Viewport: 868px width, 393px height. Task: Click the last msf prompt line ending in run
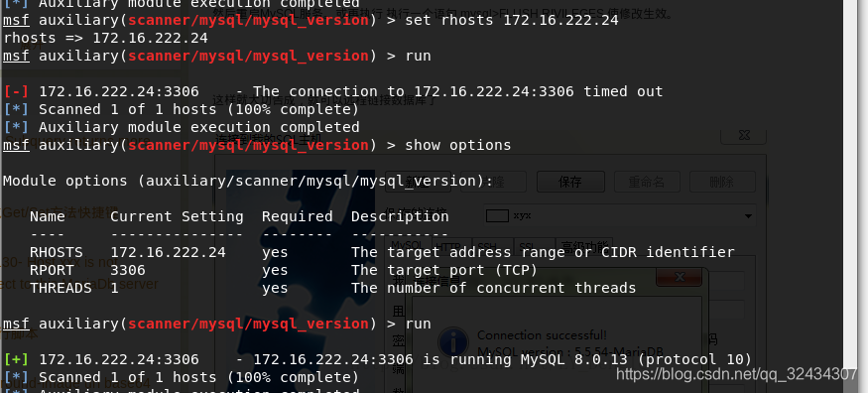pos(217,324)
